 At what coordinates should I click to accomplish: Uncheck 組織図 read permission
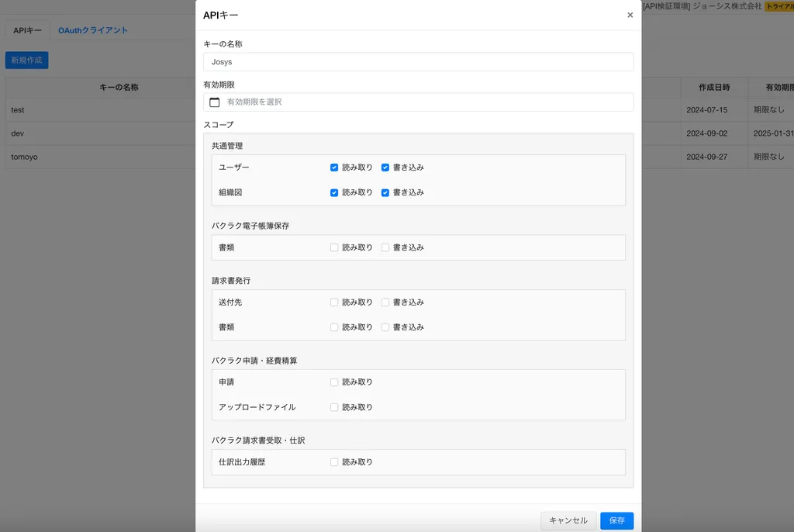click(334, 192)
